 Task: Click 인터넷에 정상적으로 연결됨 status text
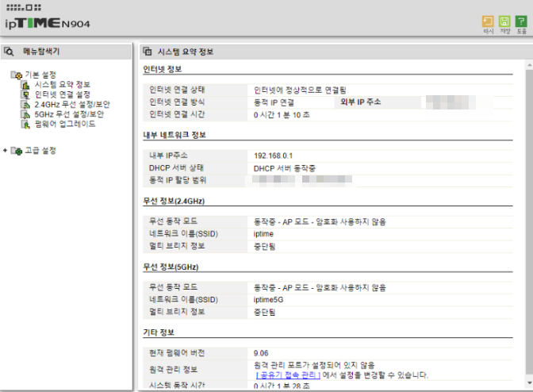coord(300,90)
